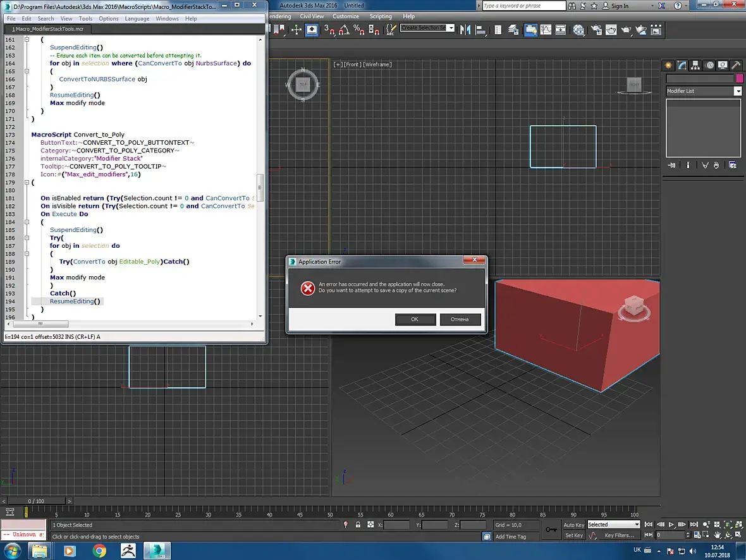This screenshot has height=560, width=746.
Task: Collapse code fold at line 186
Action: [x=27, y=238]
